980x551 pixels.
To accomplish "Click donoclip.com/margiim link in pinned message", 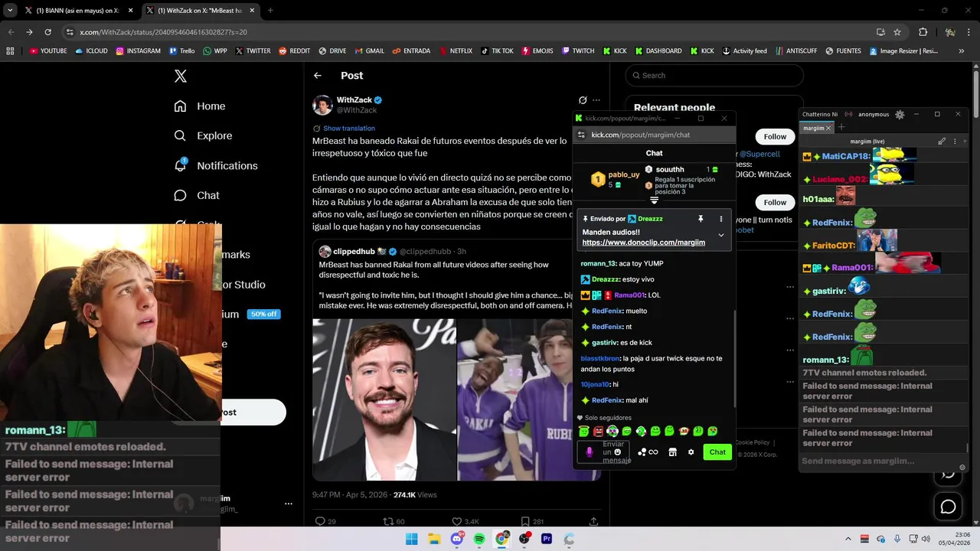I will (643, 243).
